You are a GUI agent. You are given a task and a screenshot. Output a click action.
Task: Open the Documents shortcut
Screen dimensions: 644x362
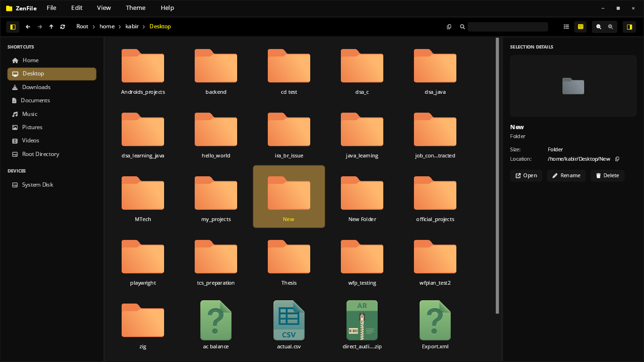pyautogui.click(x=52, y=100)
